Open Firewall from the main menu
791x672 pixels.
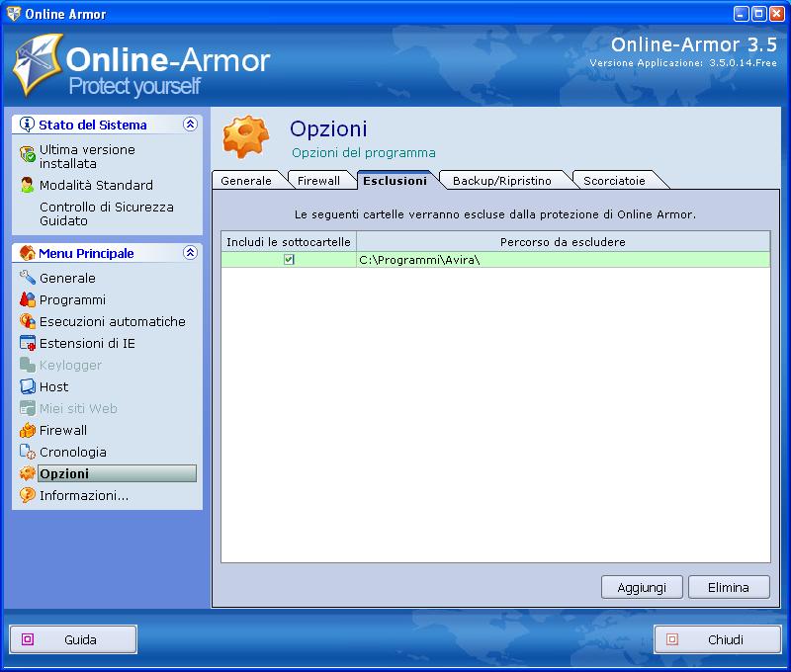pos(63,430)
